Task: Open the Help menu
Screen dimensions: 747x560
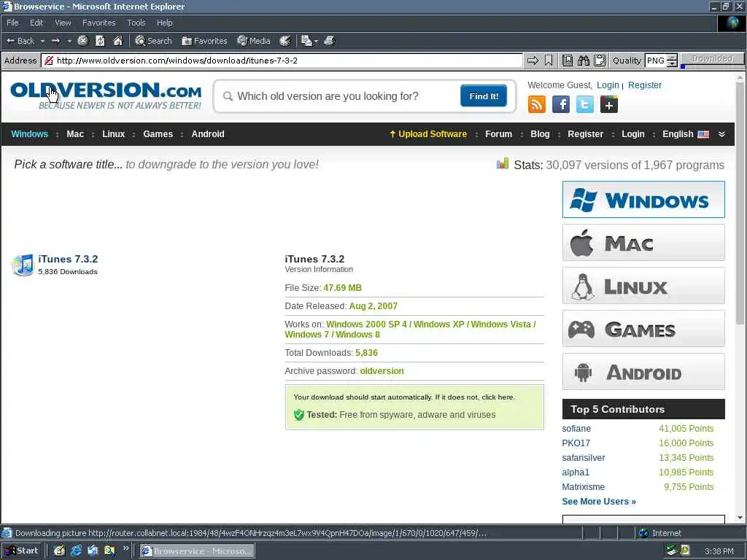Action: (x=164, y=23)
